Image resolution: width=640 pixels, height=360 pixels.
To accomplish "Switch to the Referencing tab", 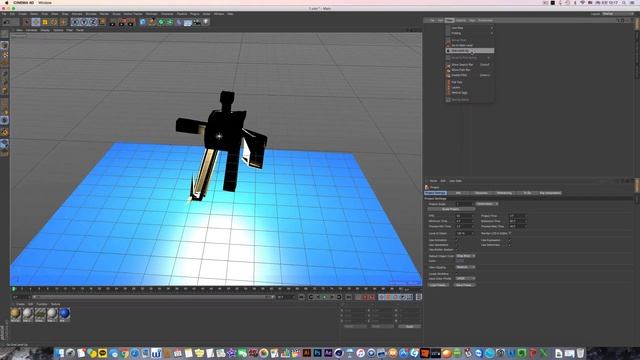I will [x=504, y=193].
